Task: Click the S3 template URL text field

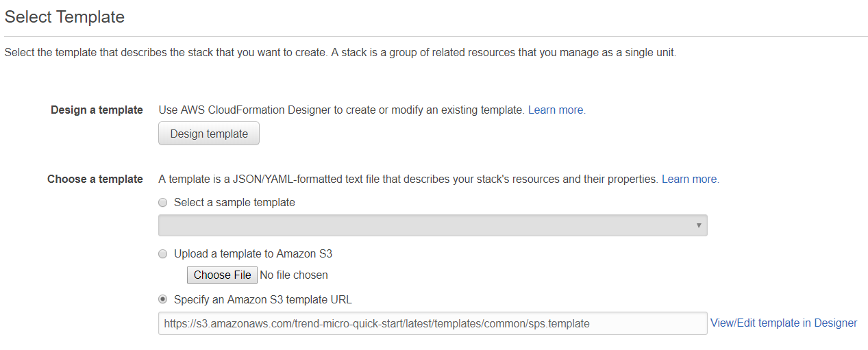Action: [x=432, y=323]
